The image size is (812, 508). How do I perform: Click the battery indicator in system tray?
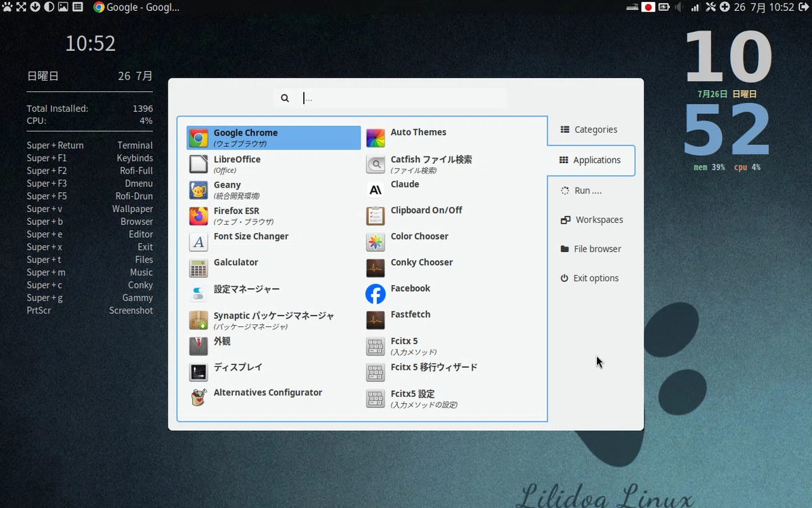coord(664,7)
